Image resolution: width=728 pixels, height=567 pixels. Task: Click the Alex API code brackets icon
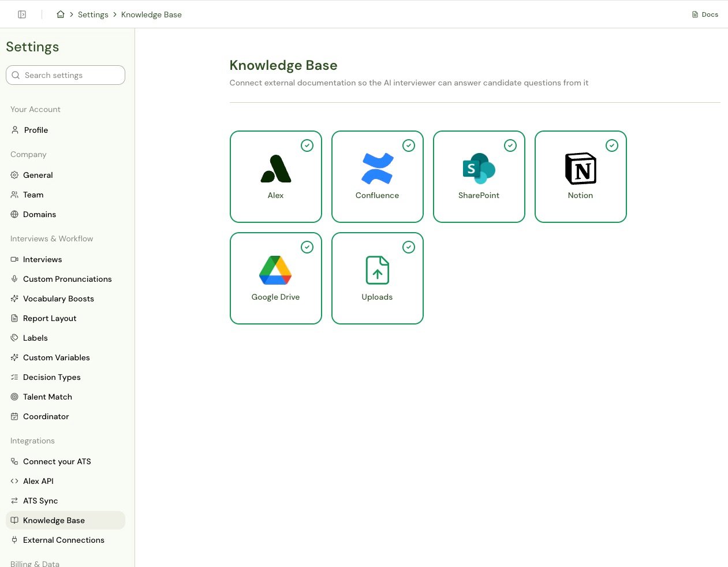click(14, 481)
